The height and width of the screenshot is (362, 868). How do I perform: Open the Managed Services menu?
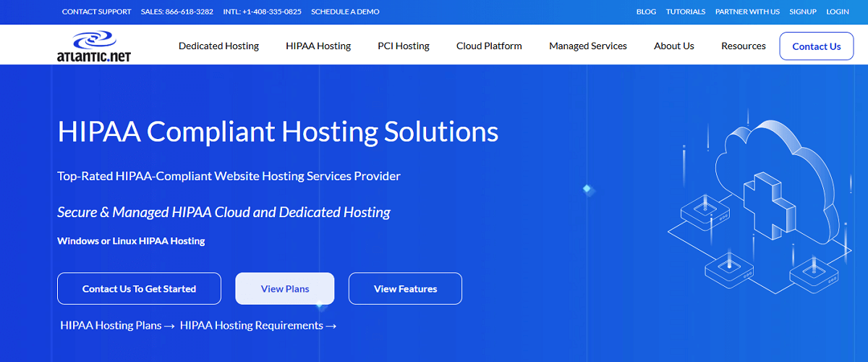point(588,46)
